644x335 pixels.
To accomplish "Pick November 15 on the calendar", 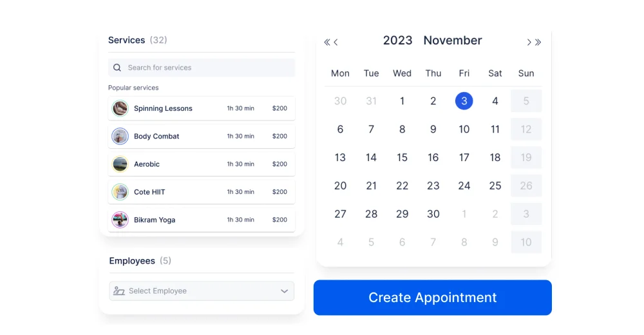I will 402,157.
